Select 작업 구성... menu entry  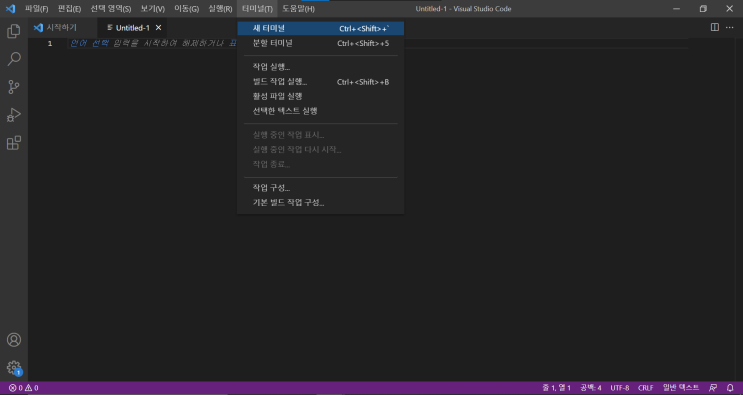click(321, 188)
